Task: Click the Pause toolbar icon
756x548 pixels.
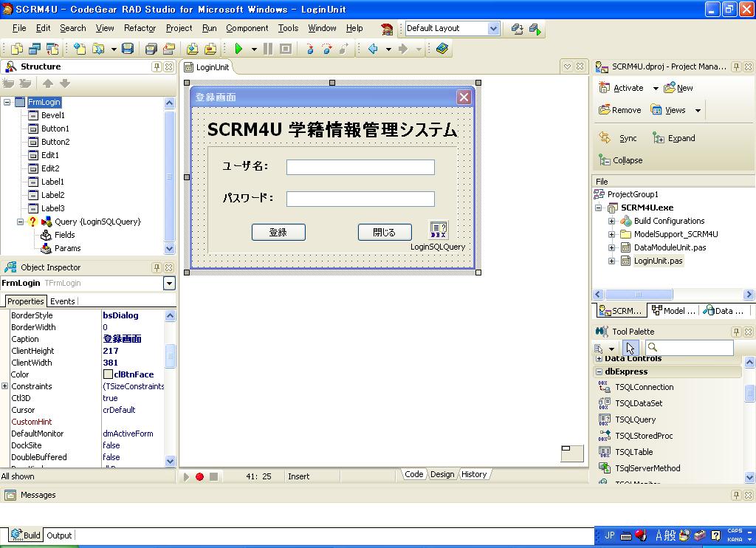Action: [x=267, y=49]
